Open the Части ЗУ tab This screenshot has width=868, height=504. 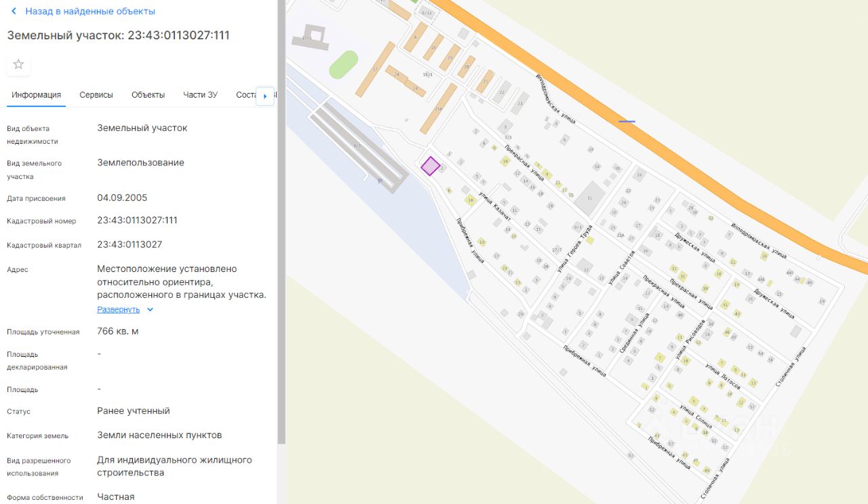pos(200,95)
